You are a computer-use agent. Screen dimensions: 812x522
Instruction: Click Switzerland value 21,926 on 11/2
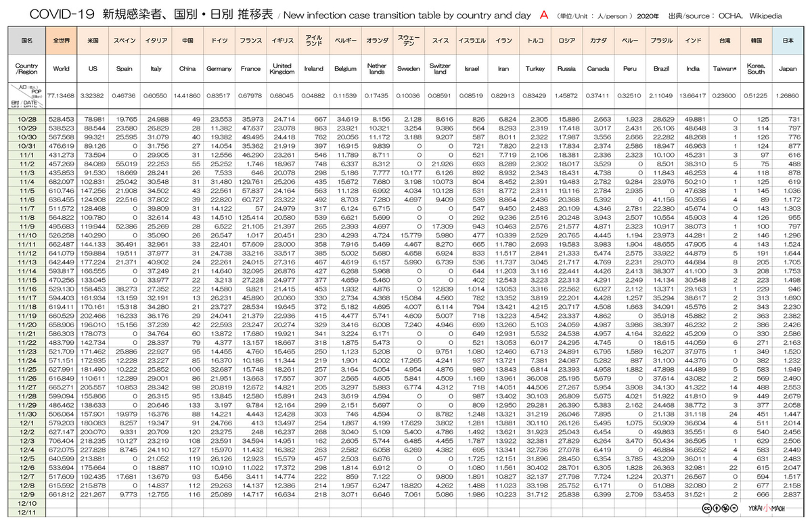click(x=443, y=164)
